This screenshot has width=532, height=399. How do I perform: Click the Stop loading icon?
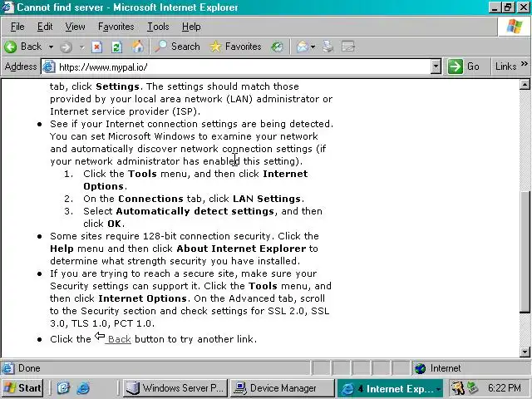pyautogui.click(x=96, y=47)
